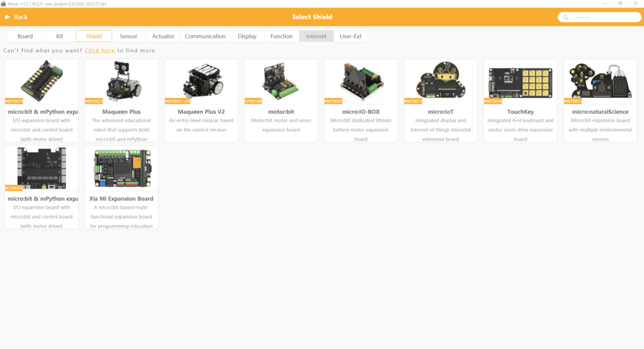Open the Display tab
Image resolution: width=644 pixels, height=349 pixels.
[247, 36]
